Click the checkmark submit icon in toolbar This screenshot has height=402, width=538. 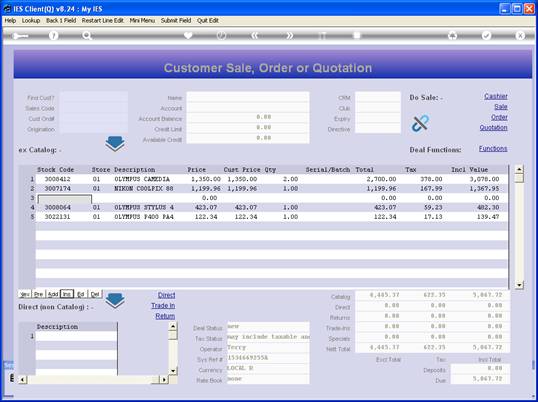(486, 35)
